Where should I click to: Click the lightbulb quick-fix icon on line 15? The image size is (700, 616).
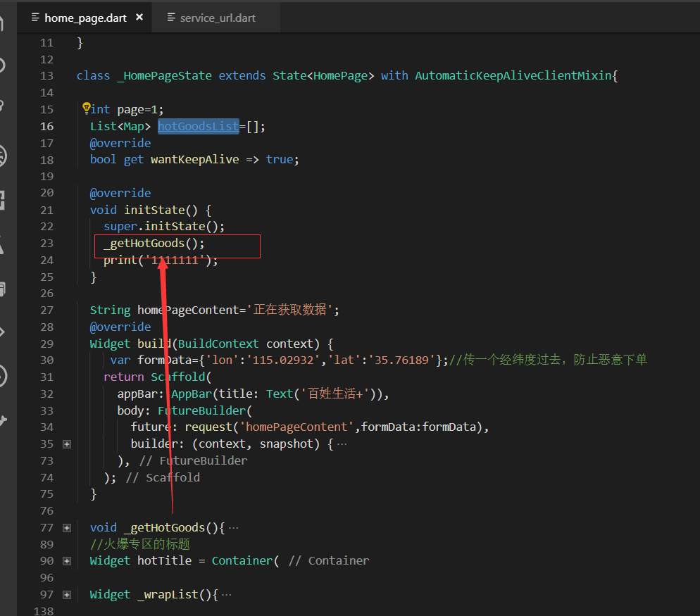pos(86,108)
